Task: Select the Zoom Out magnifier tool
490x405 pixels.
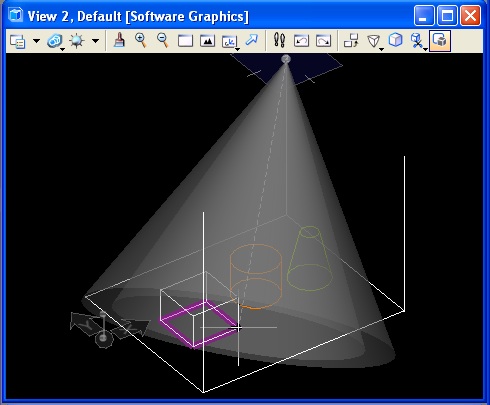Action: coord(163,41)
